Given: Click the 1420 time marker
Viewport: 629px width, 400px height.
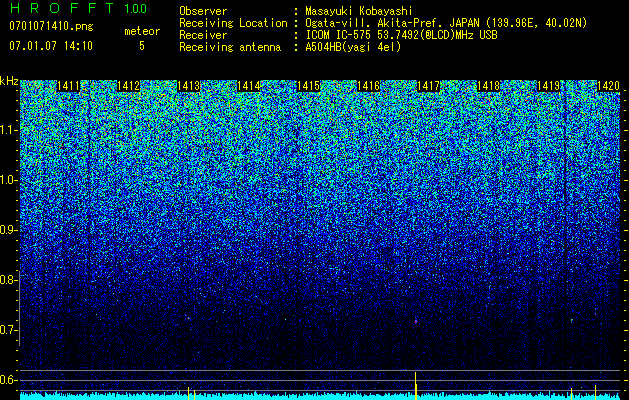Looking at the screenshot, I should [609, 86].
